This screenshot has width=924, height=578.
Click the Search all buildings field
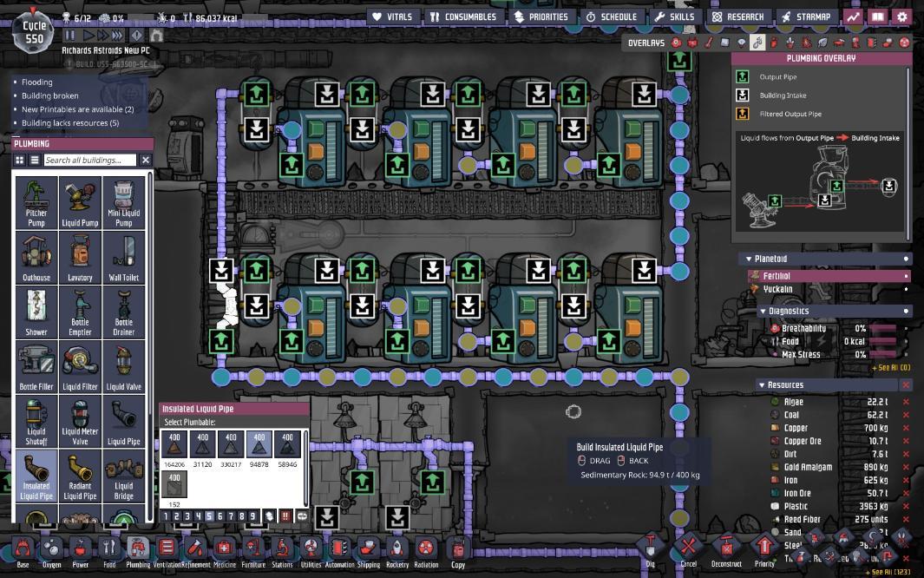pos(90,161)
